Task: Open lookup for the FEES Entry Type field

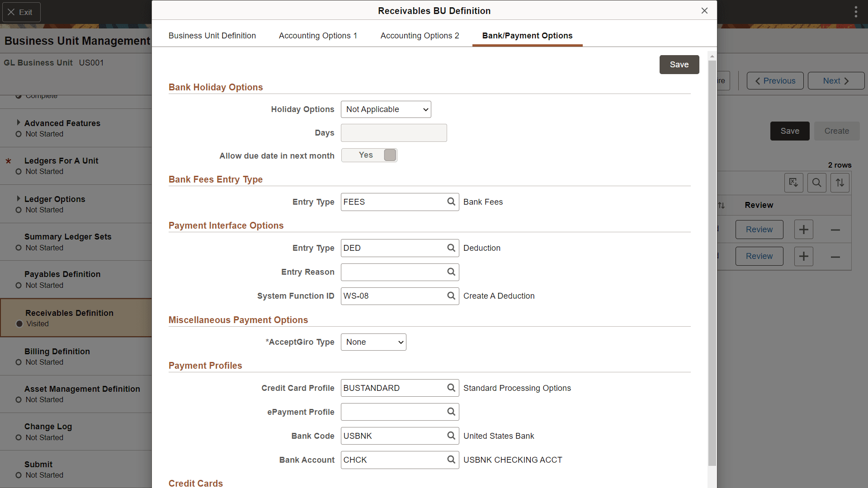Action: click(451, 202)
